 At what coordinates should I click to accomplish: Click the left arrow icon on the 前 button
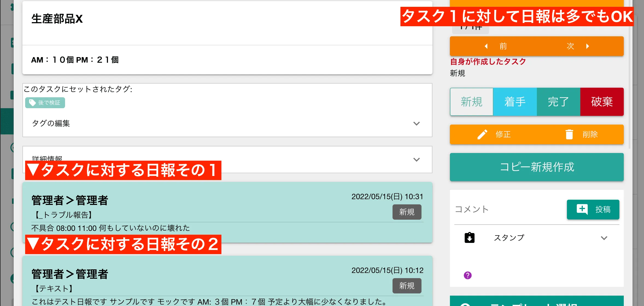(x=486, y=46)
